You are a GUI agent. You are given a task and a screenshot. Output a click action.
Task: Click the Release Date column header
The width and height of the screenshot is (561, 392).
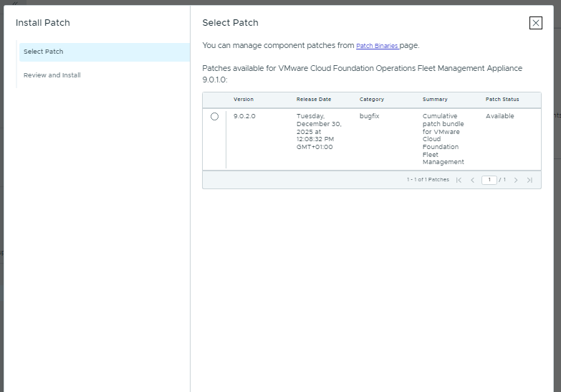314,99
